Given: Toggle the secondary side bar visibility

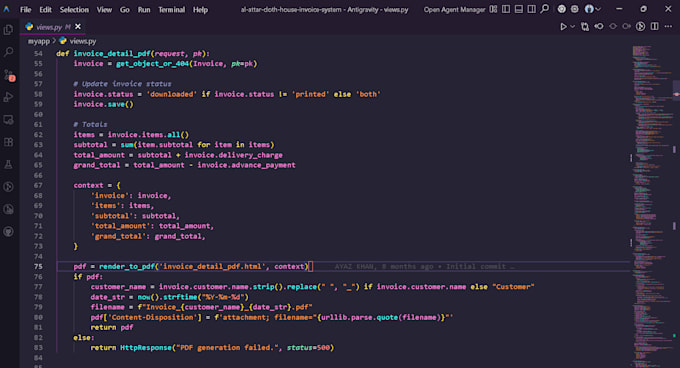Looking at the screenshot, I should coord(531,9).
